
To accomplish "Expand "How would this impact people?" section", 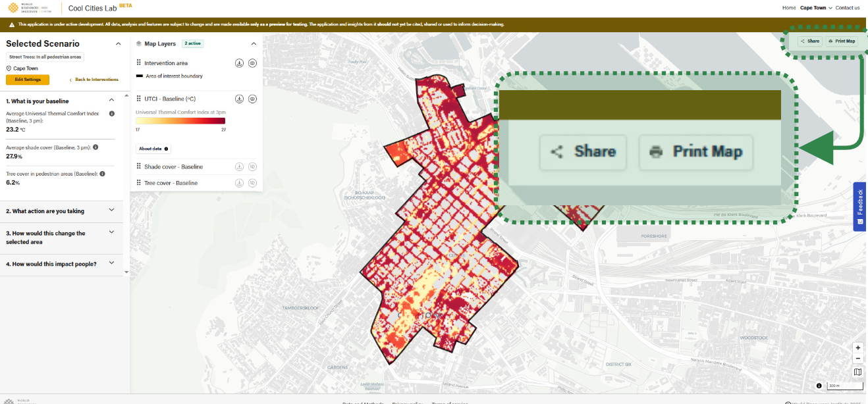I will (x=111, y=264).
